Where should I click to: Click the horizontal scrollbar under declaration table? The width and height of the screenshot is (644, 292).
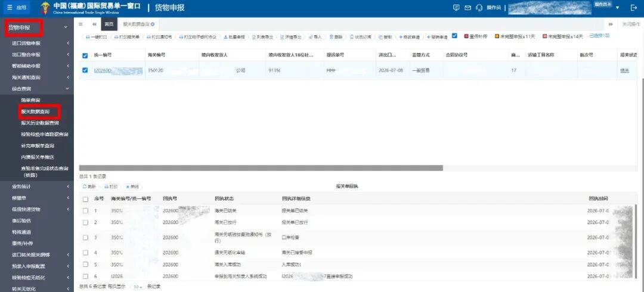click(x=261, y=168)
